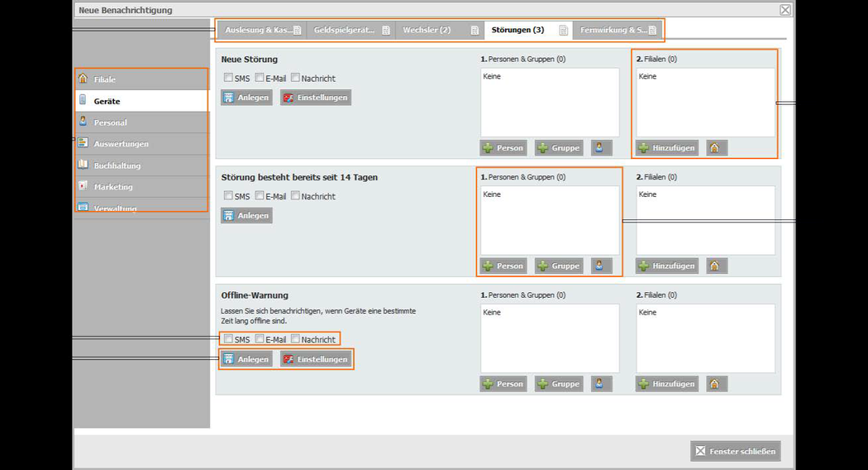Viewport: 868px width, 470px height.
Task: Open the Filiale sidebar section
Action: [x=141, y=79]
